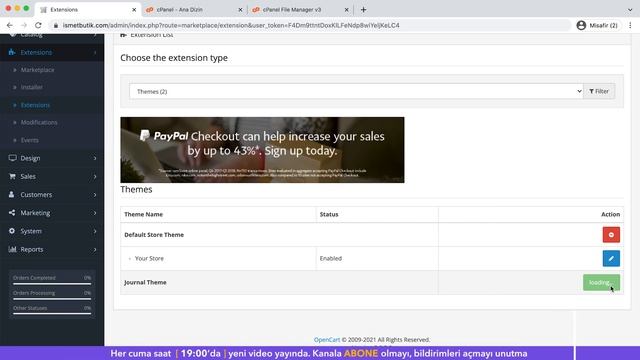Image resolution: width=640 pixels, height=360 pixels.
Task: Expand the Sales menu
Action: click(52, 176)
